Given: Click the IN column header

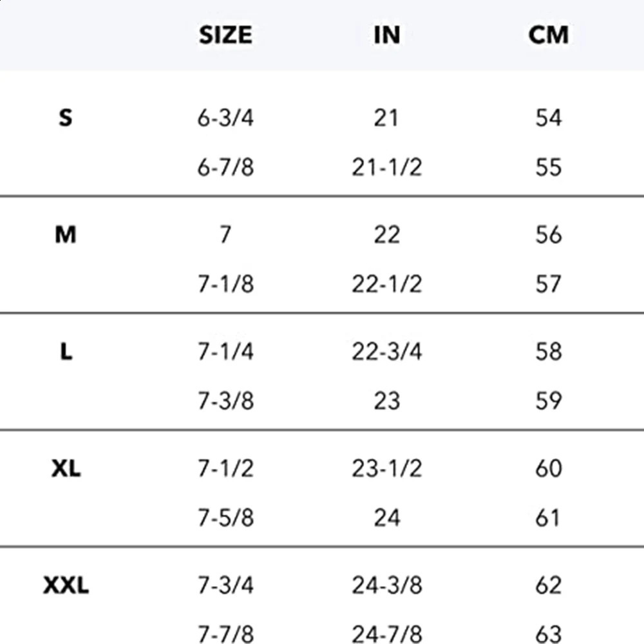Looking at the screenshot, I should (x=386, y=35).
